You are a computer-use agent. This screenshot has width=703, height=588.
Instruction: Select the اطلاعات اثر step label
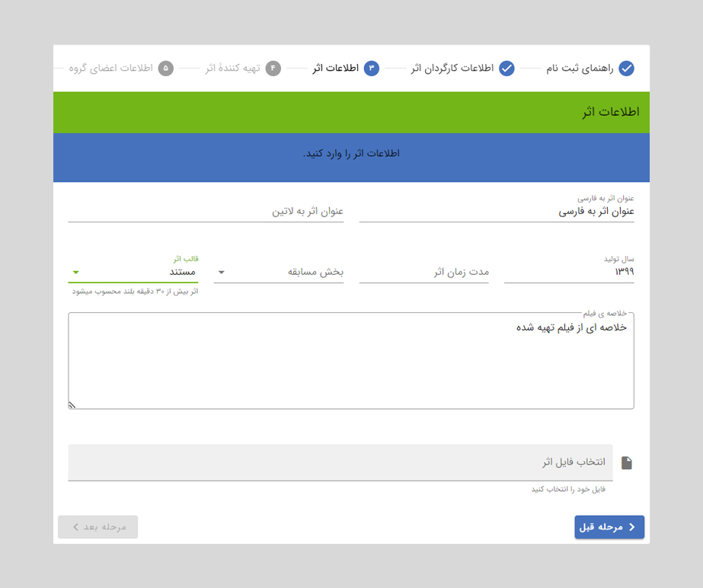click(335, 69)
